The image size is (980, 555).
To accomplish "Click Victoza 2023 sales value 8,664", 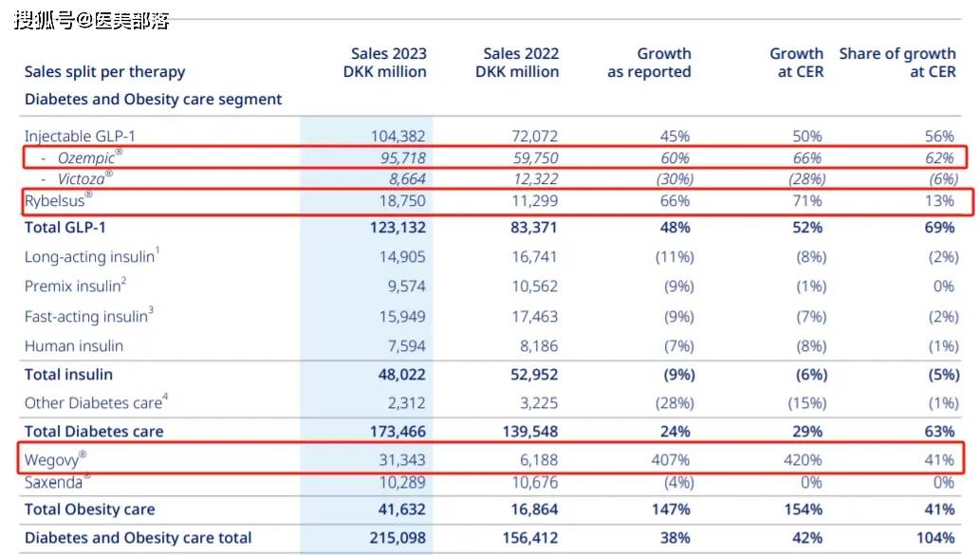I will click(407, 179).
